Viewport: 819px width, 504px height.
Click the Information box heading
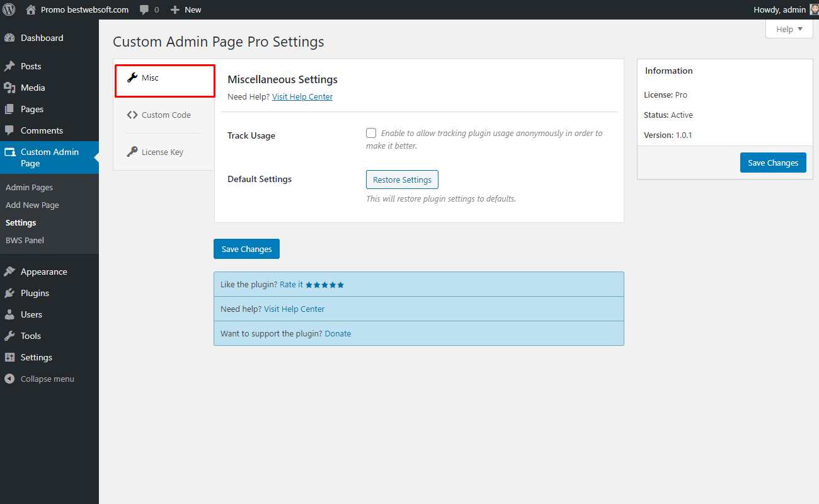pyautogui.click(x=668, y=71)
